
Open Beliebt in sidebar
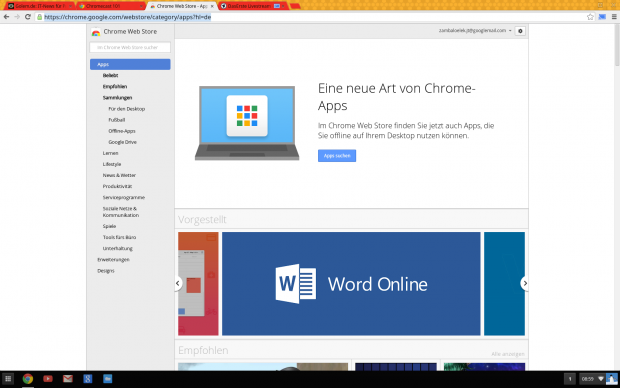click(x=110, y=75)
